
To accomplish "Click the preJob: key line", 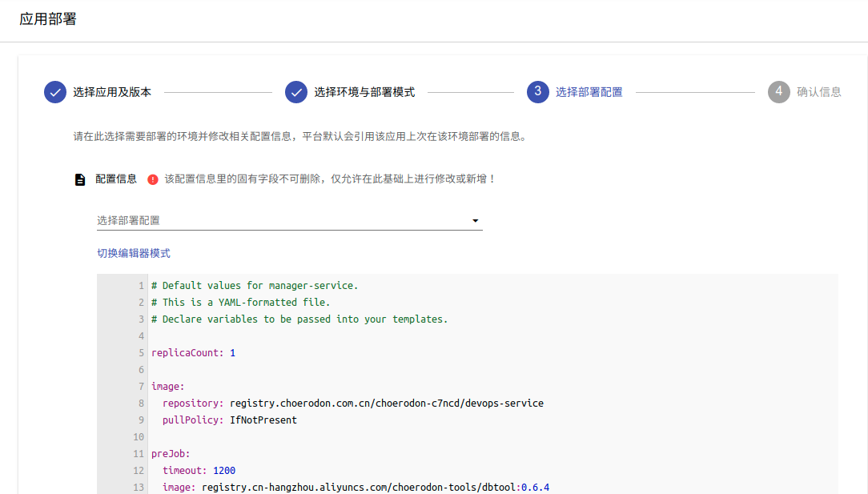I will pos(171,454).
